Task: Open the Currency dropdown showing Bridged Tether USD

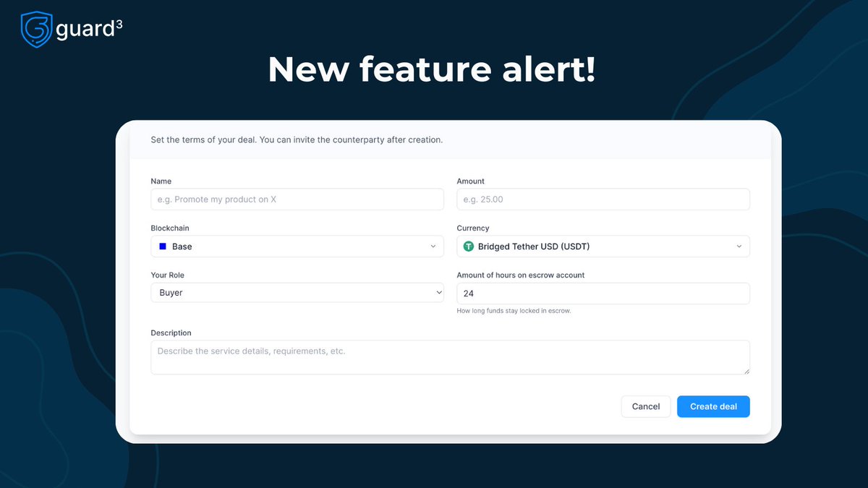Action: pyautogui.click(x=603, y=247)
